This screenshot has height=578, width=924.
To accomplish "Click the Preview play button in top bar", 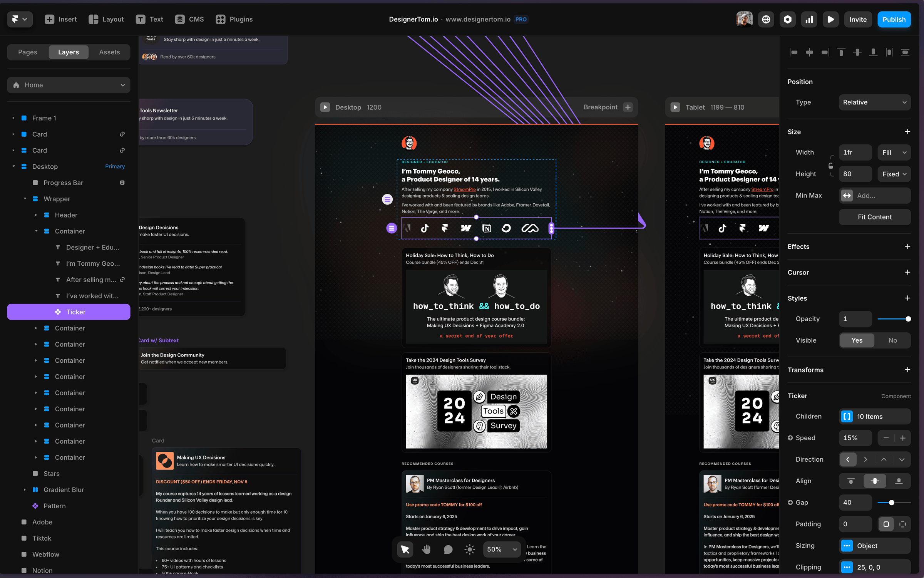I will (830, 19).
